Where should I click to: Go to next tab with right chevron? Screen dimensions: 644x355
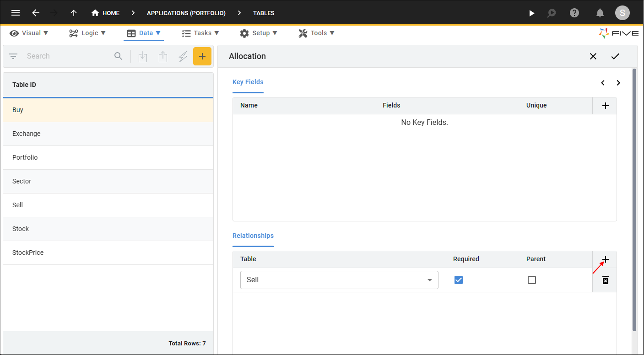[618, 83]
